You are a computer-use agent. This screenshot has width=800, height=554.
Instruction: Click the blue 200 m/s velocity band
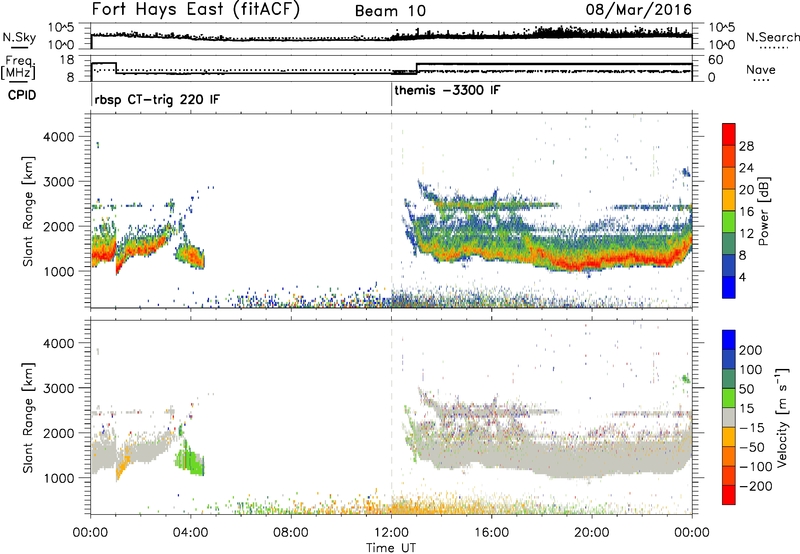(729, 340)
